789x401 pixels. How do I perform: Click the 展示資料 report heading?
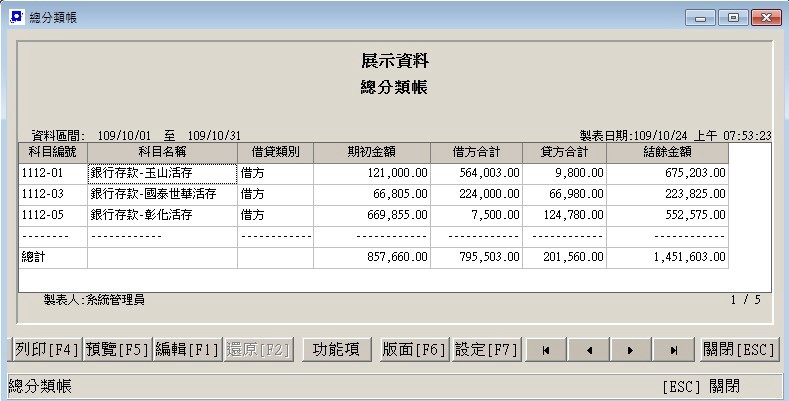(x=394, y=61)
